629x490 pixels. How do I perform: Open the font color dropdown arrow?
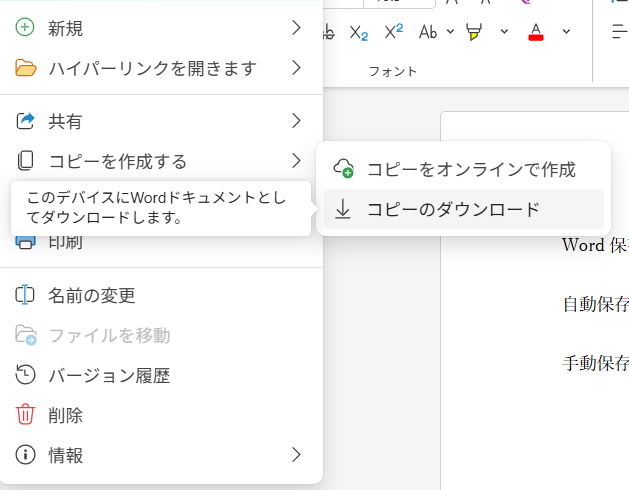tap(566, 32)
